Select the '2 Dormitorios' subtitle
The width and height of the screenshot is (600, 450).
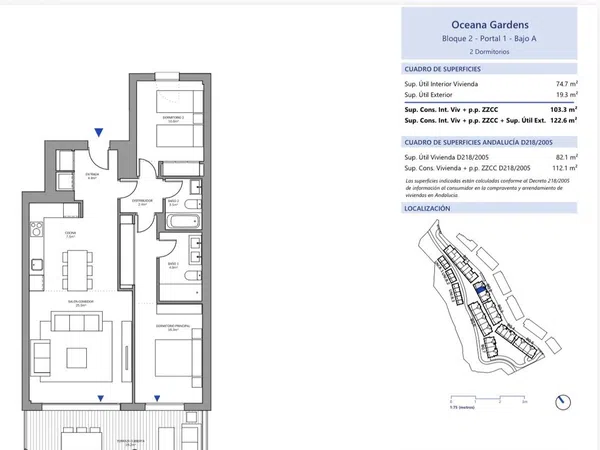489,52
